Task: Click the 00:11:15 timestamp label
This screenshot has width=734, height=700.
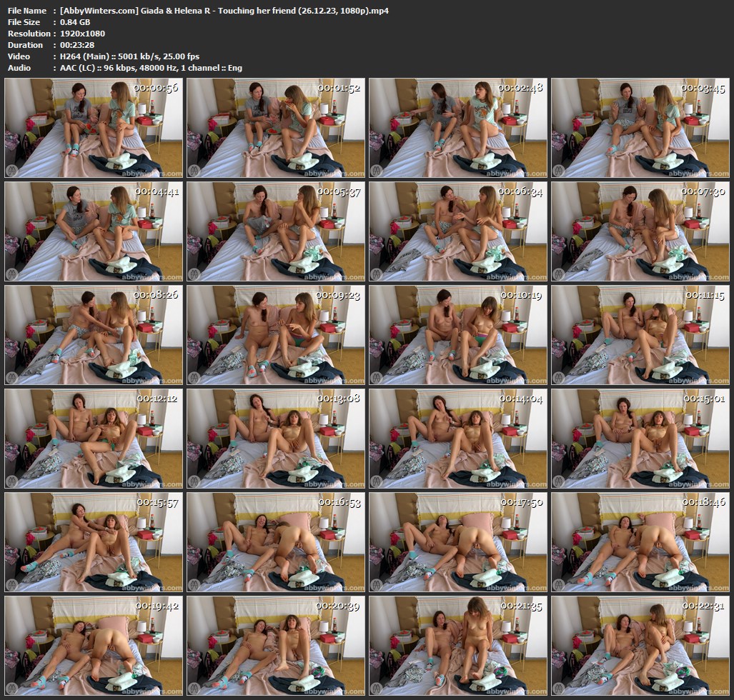Action: point(704,294)
